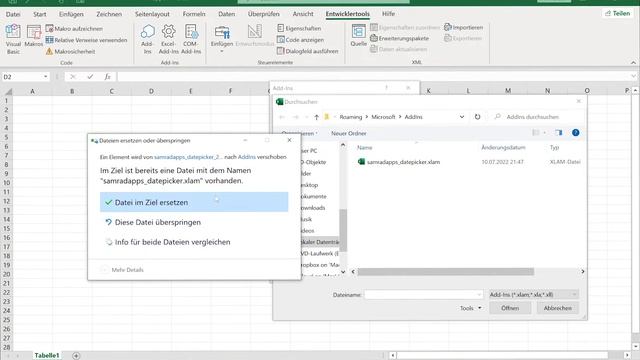The image size is (640, 360).
Task: Go up one folder in Durchsuchen dialog
Action: pyautogui.click(x=316, y=117)
